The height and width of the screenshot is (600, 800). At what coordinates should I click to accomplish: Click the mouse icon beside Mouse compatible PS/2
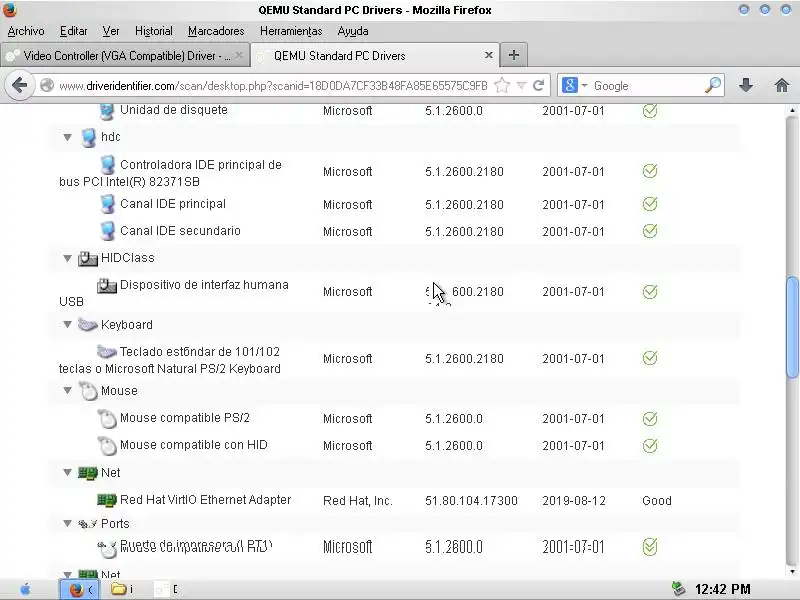(x=107, y=419)
